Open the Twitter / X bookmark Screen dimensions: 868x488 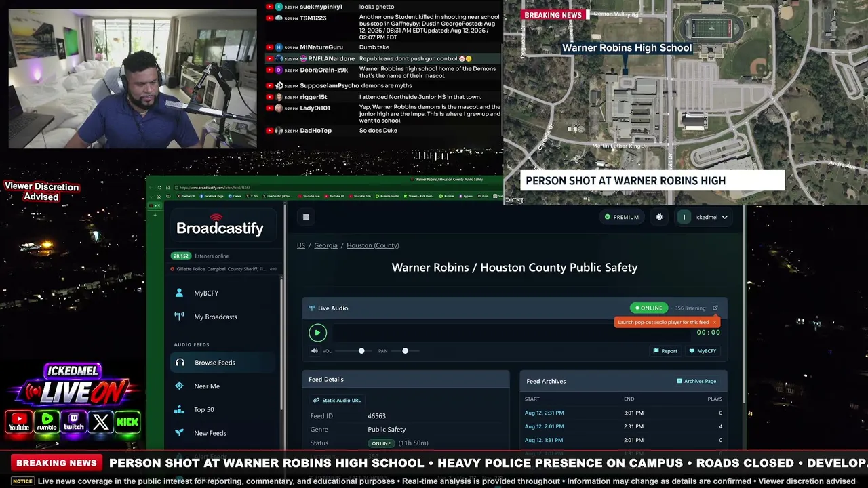(x=184, y=196)
